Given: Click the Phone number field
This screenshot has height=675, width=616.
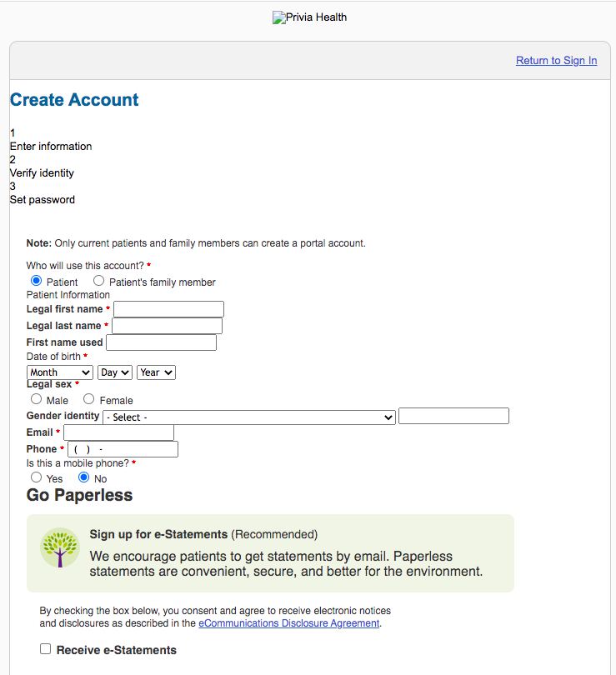Looking at the screenshot, I should 123,449.
